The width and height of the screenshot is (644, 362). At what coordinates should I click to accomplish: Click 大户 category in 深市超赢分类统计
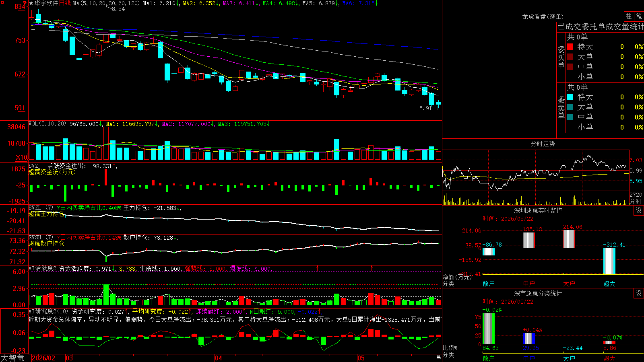tap(569, 358)
